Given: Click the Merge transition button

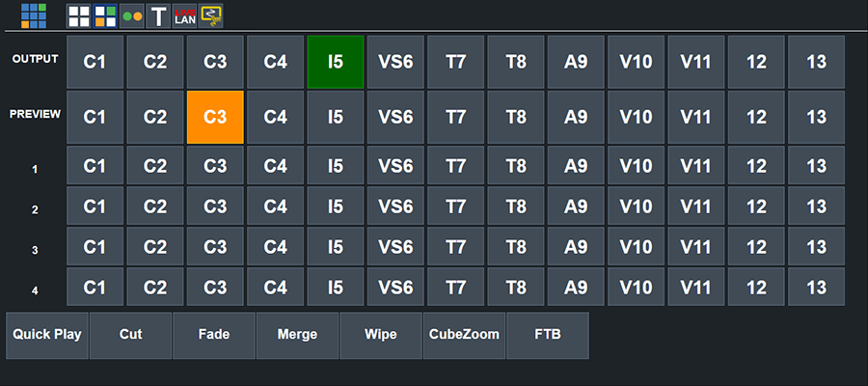Looking at the screenshot, I should coord(297,335).
